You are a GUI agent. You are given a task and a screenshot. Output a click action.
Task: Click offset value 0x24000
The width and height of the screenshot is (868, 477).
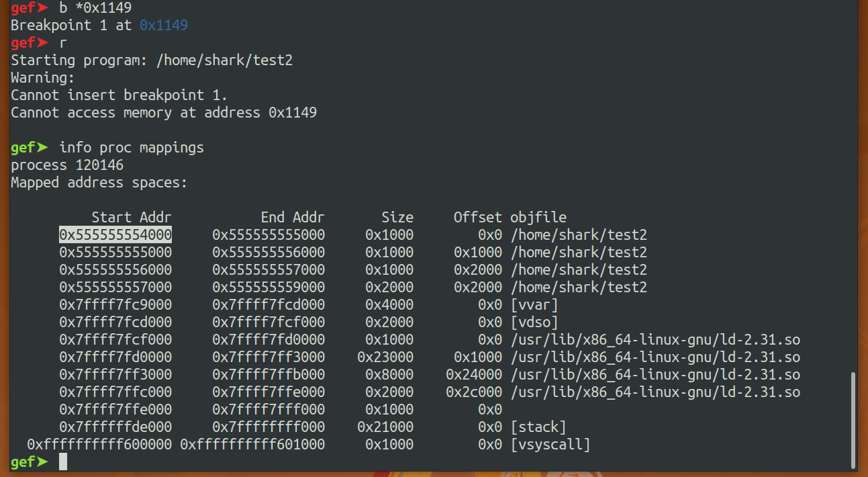point(474,375)
